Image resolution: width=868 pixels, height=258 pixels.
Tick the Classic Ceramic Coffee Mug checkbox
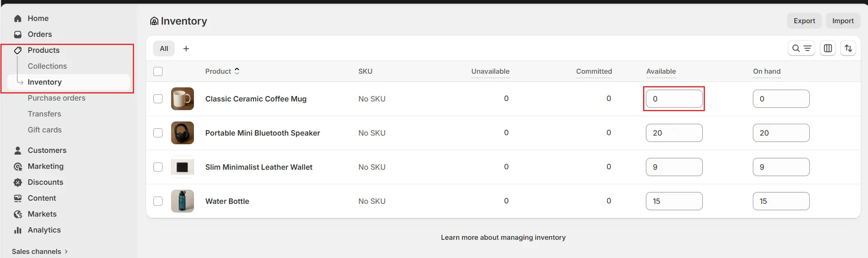pyautogui.click(x=158, y=99)
